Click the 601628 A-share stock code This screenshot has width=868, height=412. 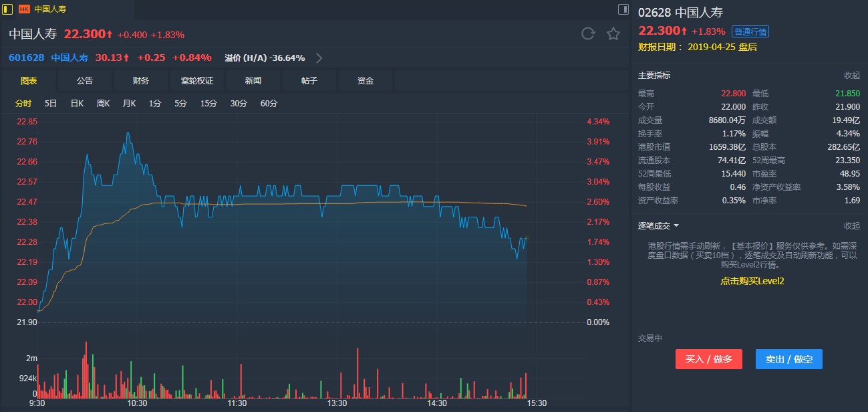27,58
